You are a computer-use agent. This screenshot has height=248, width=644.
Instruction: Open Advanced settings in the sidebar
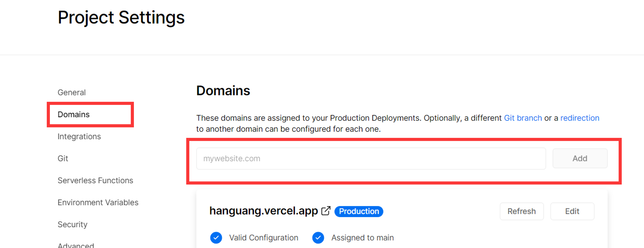(x=76, y=245)
